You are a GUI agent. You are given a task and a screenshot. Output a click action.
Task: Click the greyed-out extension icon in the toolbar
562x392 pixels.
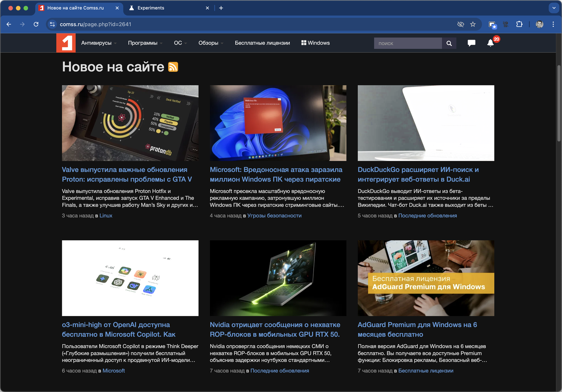point(506,24)
